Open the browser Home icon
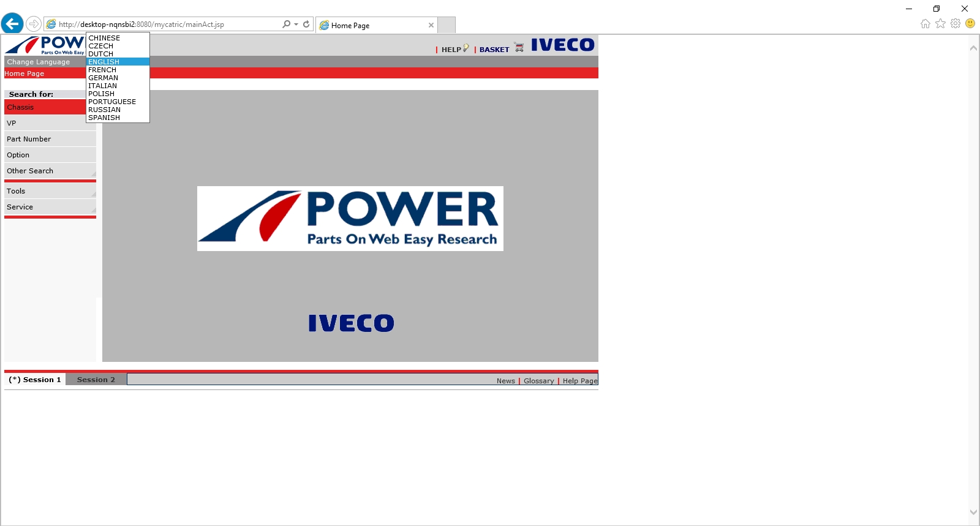Viewport: 980px width, 526px height. (925, 23)
